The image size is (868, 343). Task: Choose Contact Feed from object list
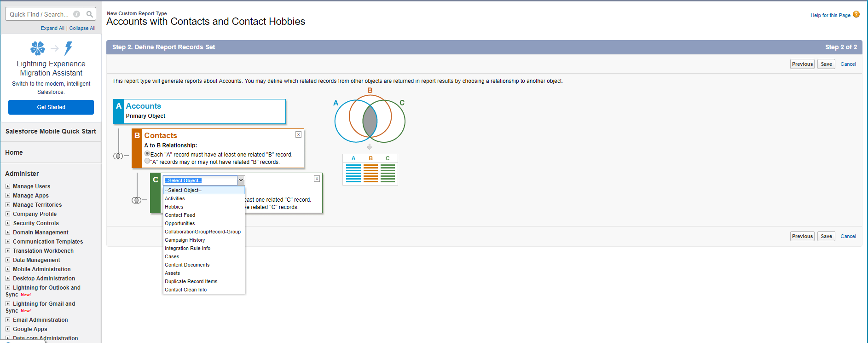[x=204, y=215]
